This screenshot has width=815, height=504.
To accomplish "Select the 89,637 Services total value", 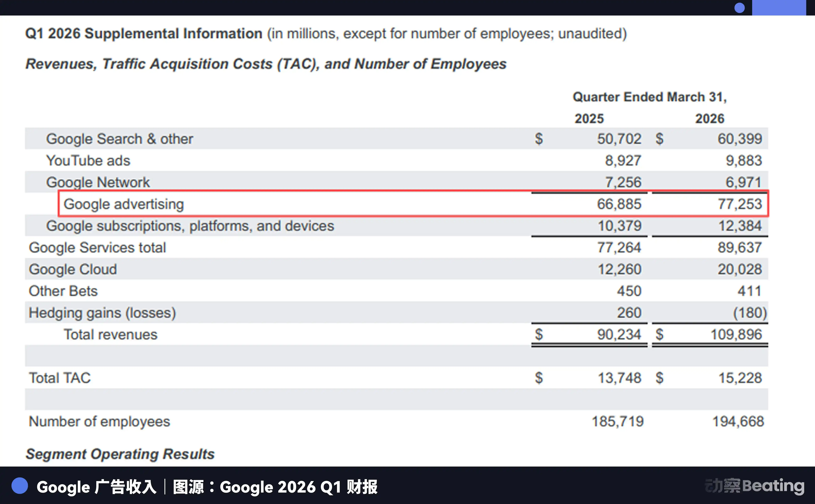I will point(740,248).
